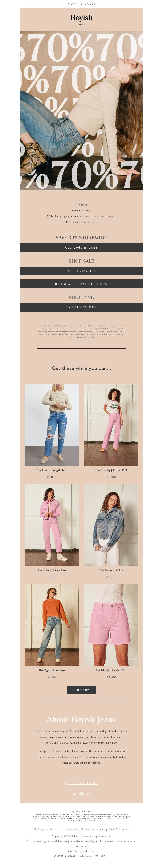
Task: Click the View in Browser link
Action: pos(81,4)
